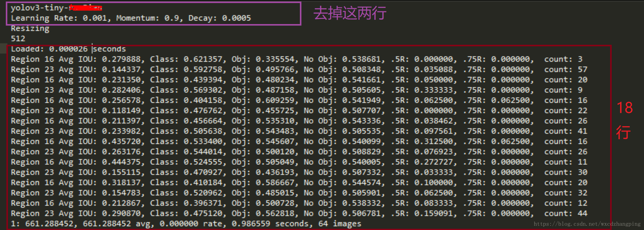This screenshot has height=230, width=644.
Task: Click the region line with count: 12
Action: coord(299,203)
